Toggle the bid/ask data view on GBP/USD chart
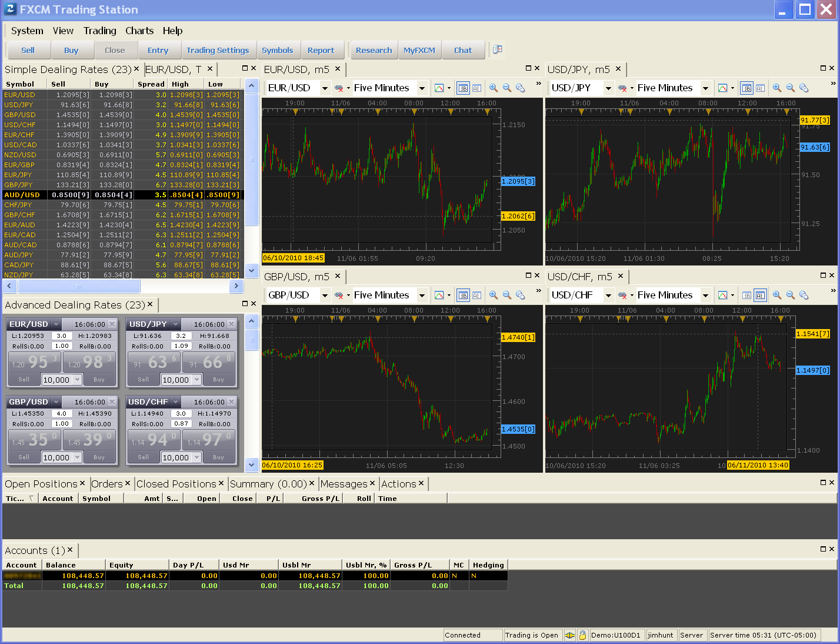Image resolution: width=840 pixels, height=644 pixels. coord(464,295)
